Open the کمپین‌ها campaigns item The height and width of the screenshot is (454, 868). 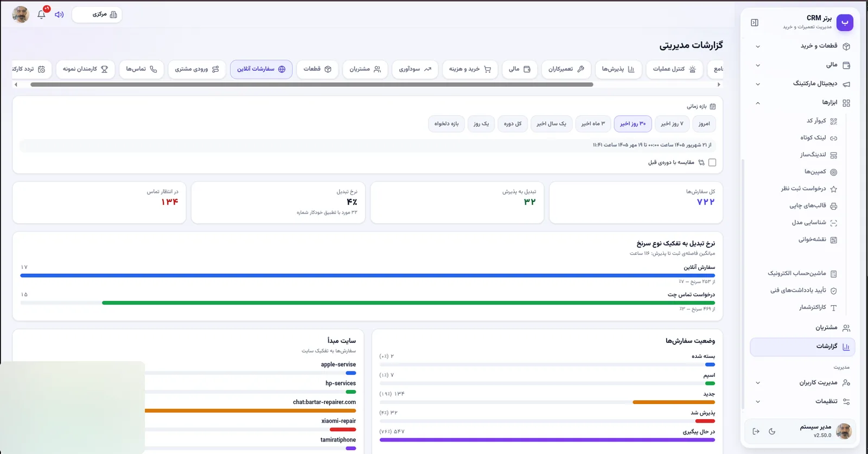pos(820,172)
